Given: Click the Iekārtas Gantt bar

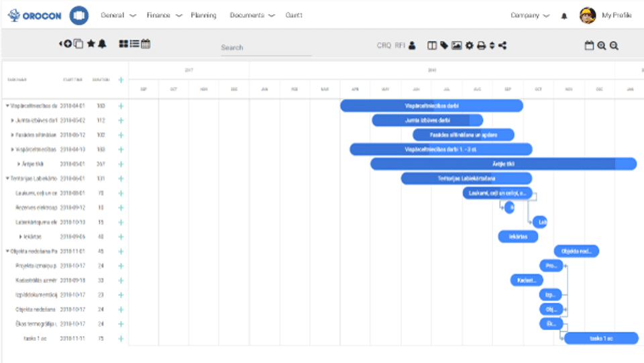Looking at the screenshot, I should pyautogui.click(x=518, y=237).
